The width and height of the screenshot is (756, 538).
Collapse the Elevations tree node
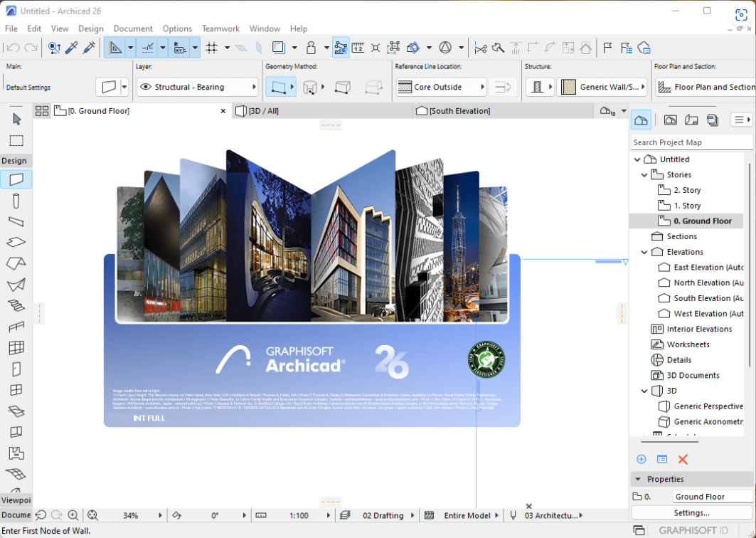click(644, 252)
